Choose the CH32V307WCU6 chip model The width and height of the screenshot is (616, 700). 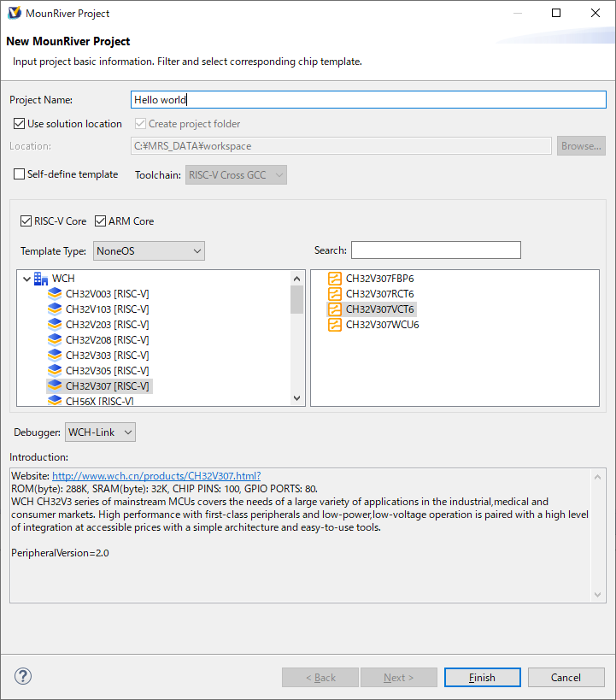point(383,325)
